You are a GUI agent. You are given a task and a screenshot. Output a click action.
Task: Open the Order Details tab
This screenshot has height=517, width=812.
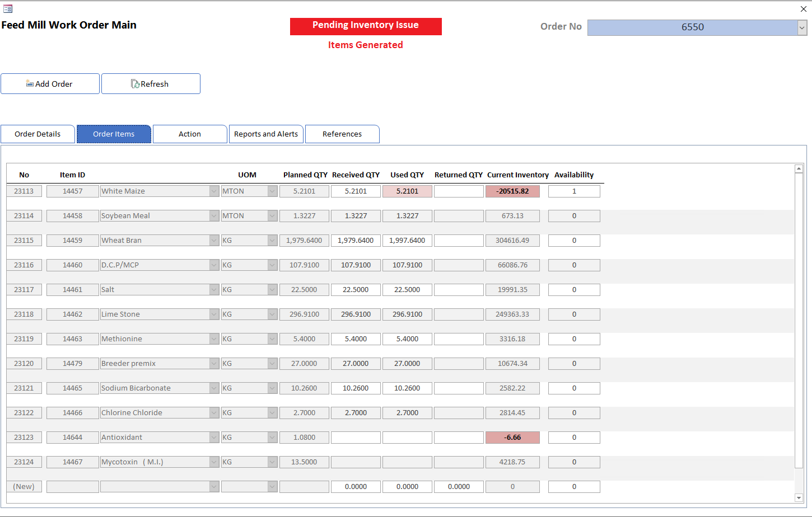click(x=38, y=134)
